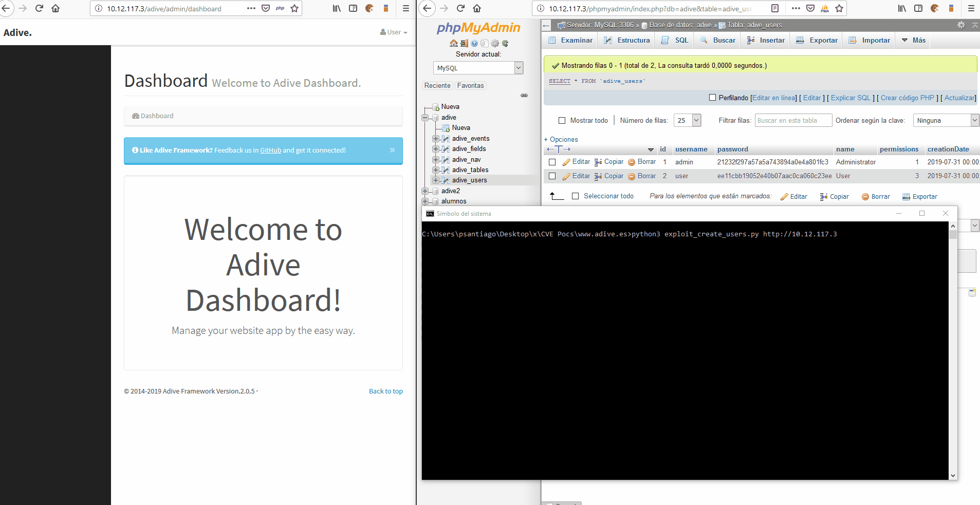Bookmark the phpMyAdmin page with star icon

point(839,8)
